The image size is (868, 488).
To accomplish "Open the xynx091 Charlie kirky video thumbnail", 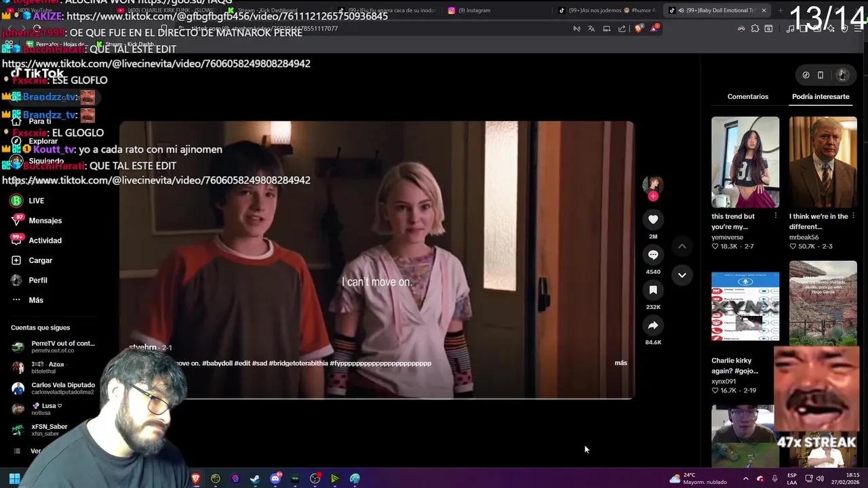I will coord(745,306).
